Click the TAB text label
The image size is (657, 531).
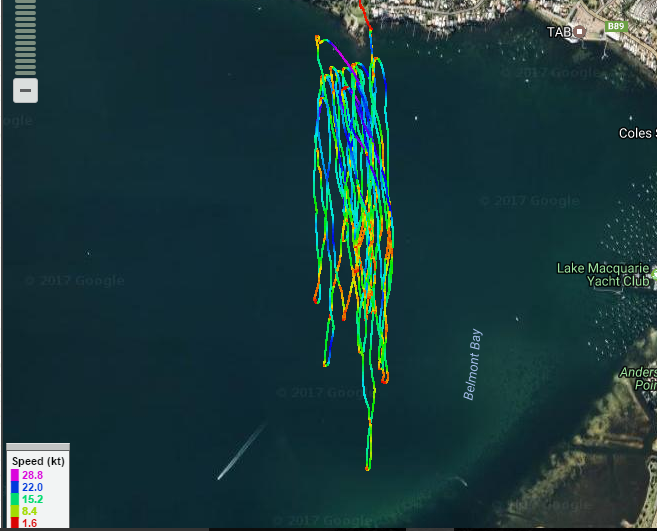point(557,32)
